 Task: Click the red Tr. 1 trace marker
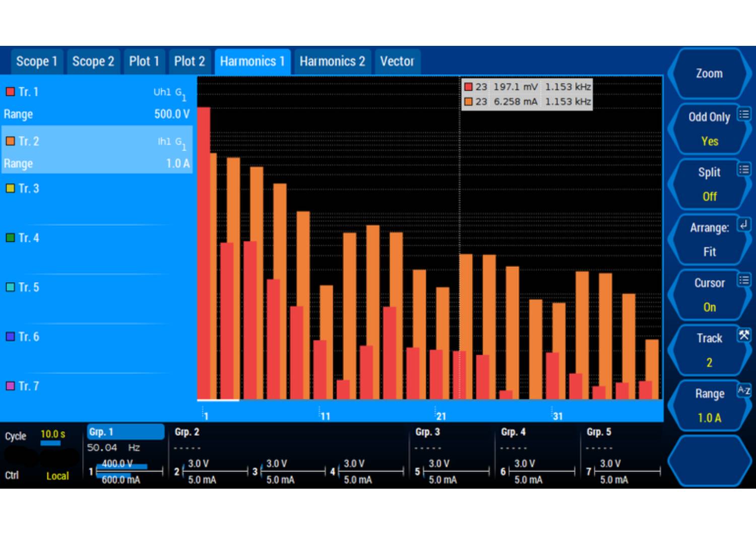point(10,92)
